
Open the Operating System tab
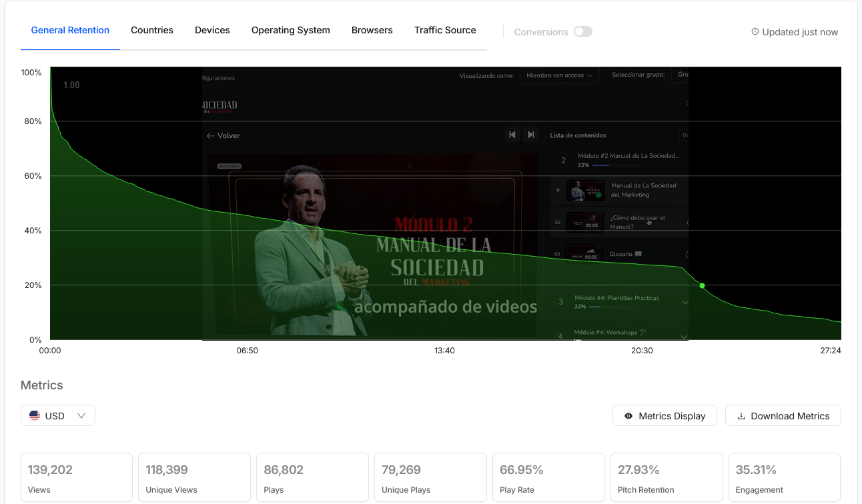tap(291, 30)
